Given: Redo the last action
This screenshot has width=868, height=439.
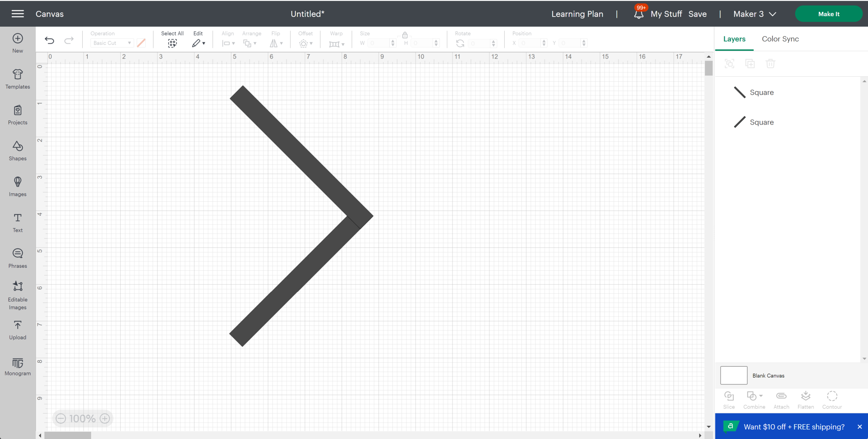Looking at the screenshot, I should point(69,41).
